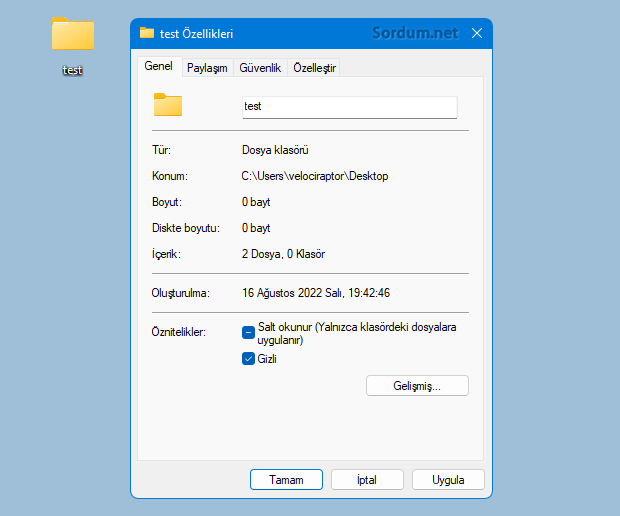Select the test folder icon on desktop
Screen dimensions: 620x516
[x=72, y=35]
